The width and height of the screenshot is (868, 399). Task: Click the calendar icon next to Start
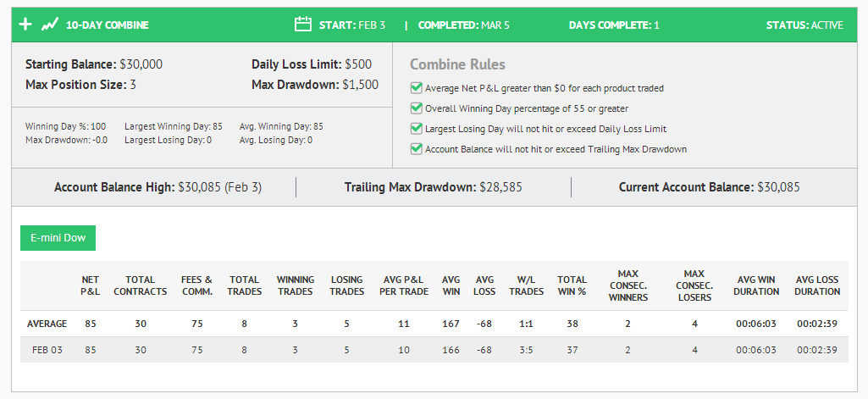click(x=303, y=25)
